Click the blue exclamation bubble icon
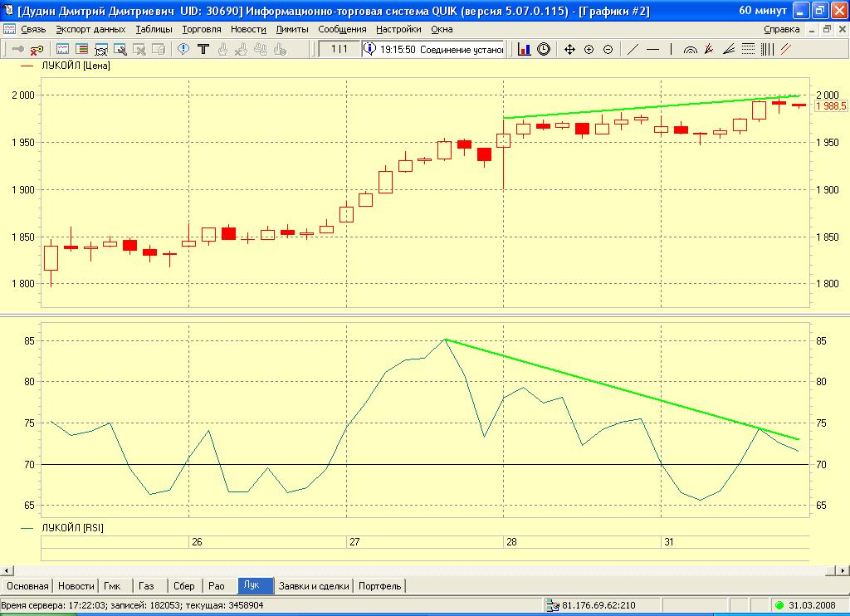The image size is (850, 616). 183,49
